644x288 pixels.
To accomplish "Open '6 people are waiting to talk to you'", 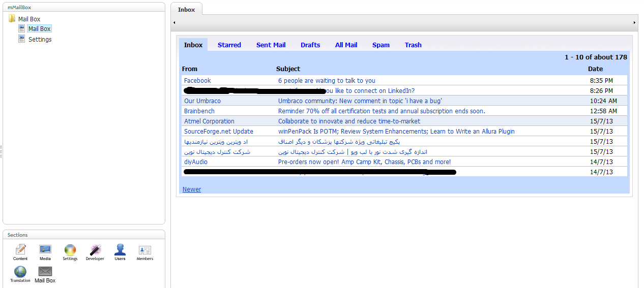I will 327,80.
